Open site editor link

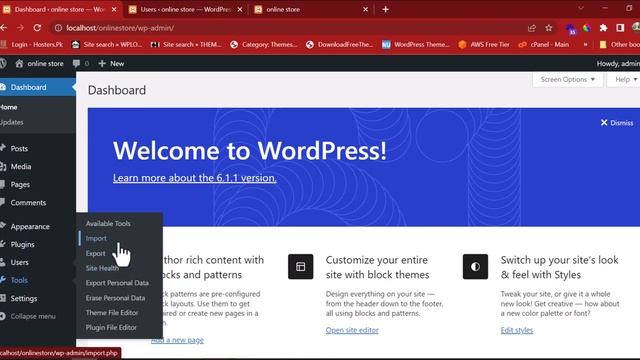[x=352, y=330]
